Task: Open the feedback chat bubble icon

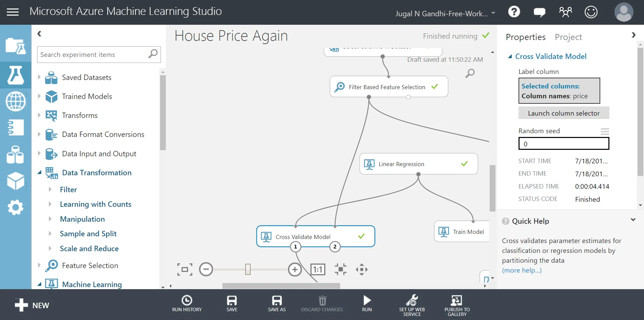Action: pyautogui.click(x=540, y=12)
